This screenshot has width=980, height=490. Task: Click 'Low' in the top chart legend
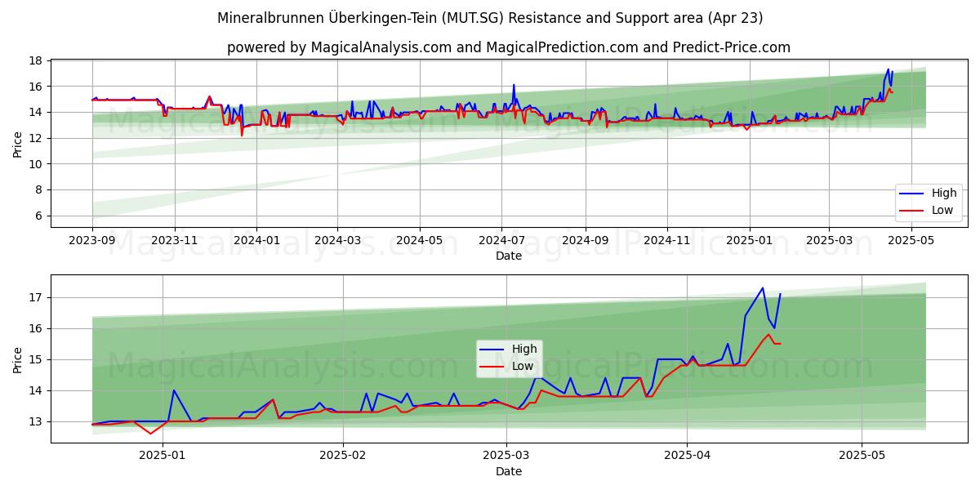(x=942, y=210)
